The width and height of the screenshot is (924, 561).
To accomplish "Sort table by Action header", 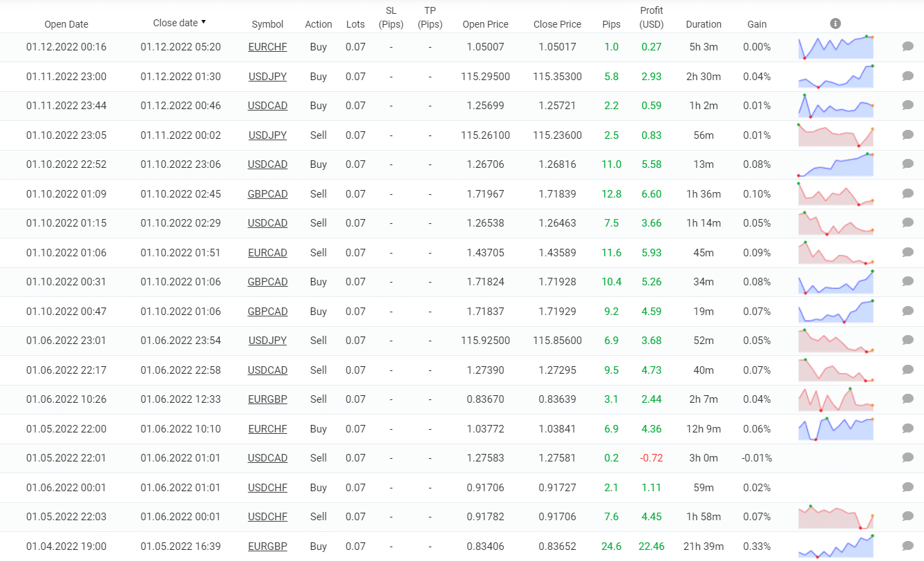I will [319, 24].
